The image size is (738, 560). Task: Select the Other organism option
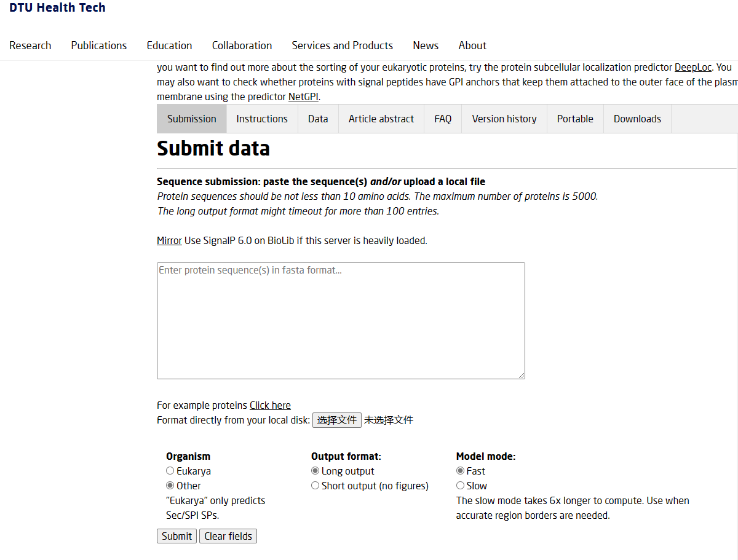click(170, 486)
